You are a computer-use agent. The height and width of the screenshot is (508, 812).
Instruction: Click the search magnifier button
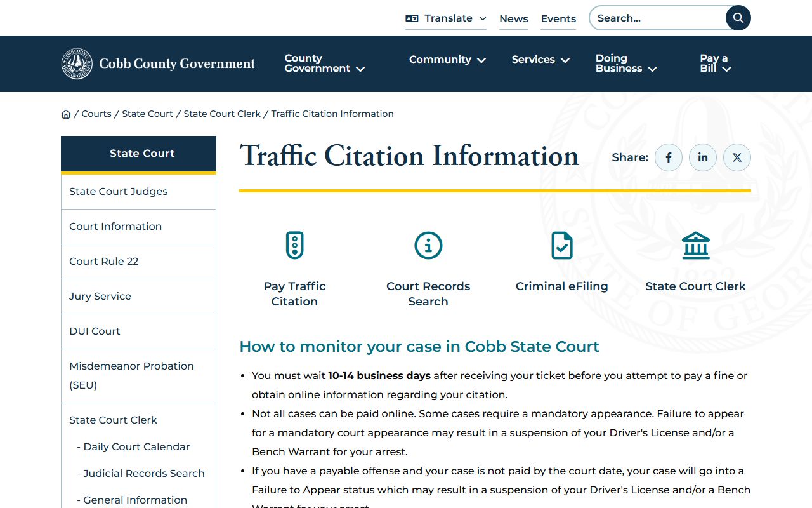click(738, 18)
